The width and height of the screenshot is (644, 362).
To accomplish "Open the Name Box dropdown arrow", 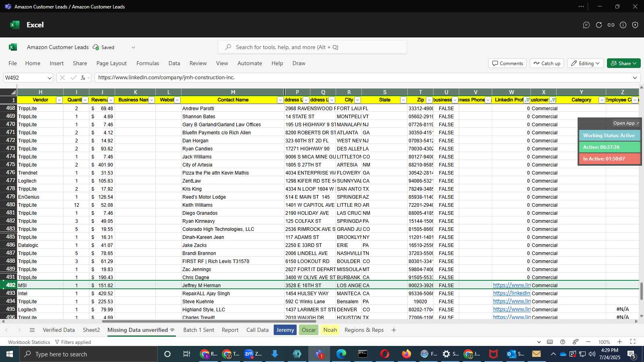I will pos(50,78).
